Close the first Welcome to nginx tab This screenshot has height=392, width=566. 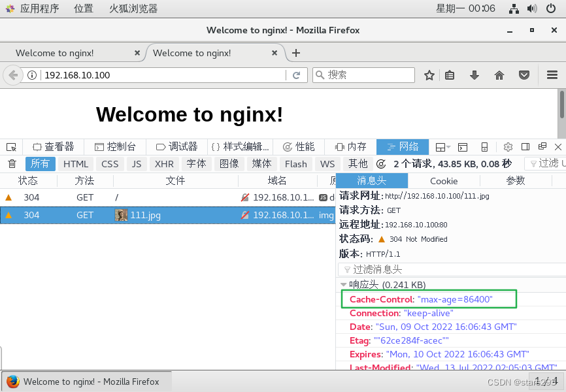tap(137, 53)
